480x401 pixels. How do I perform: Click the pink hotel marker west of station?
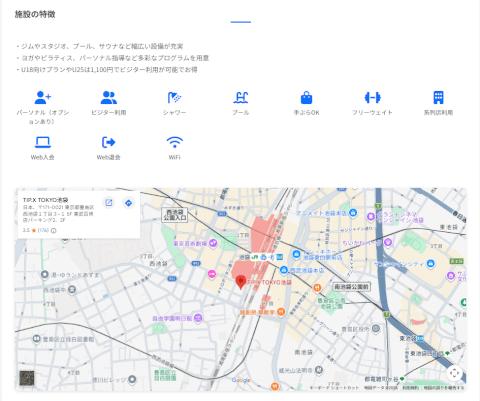(x=212, y=274)
